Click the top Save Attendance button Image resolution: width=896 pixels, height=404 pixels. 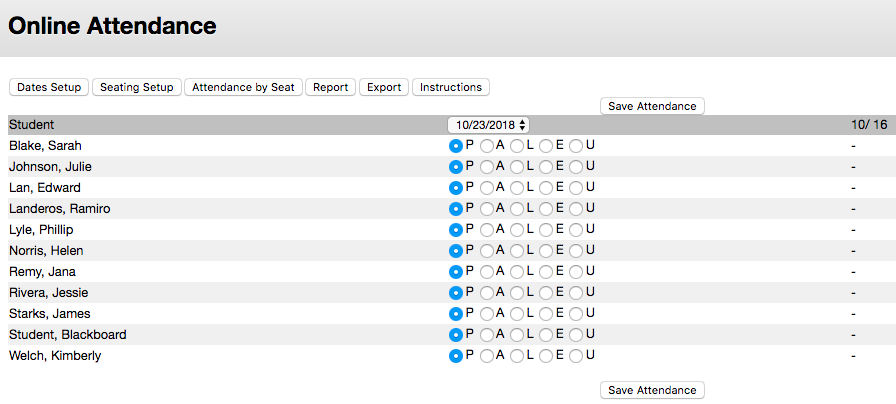pyautogui.click(x=653, y=106)
